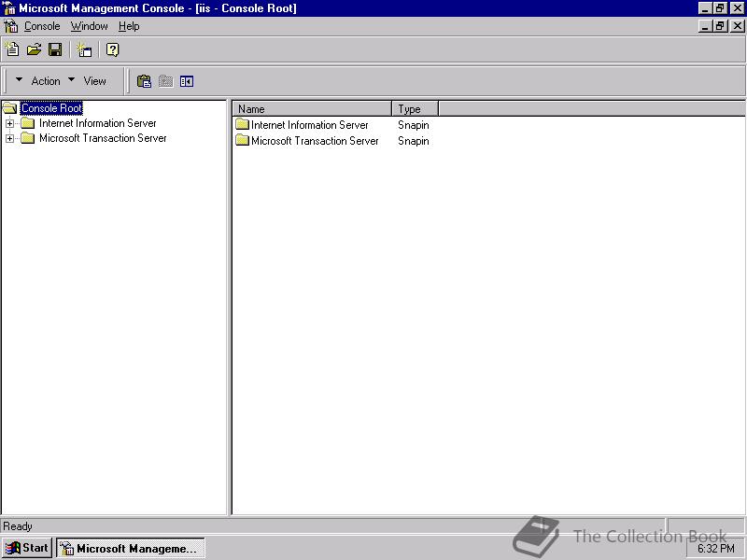The width and height of the screenshot is (747, 560).
Task: Open the Window menu
Action: [x=89, y=26]
